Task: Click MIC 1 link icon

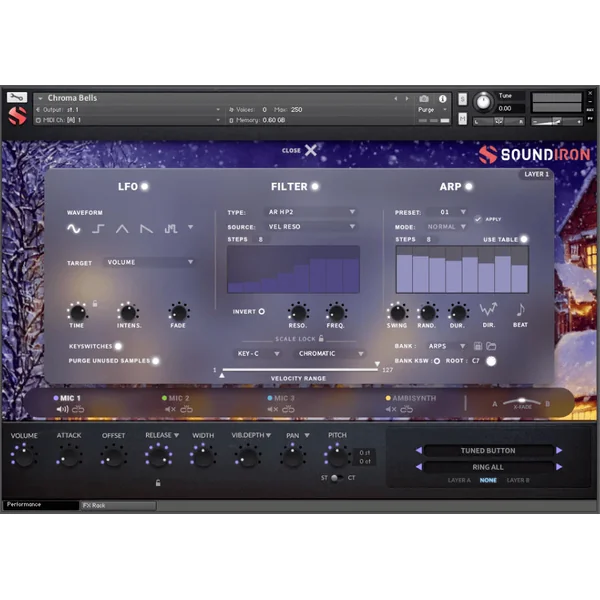Action: tap(78, 409)
